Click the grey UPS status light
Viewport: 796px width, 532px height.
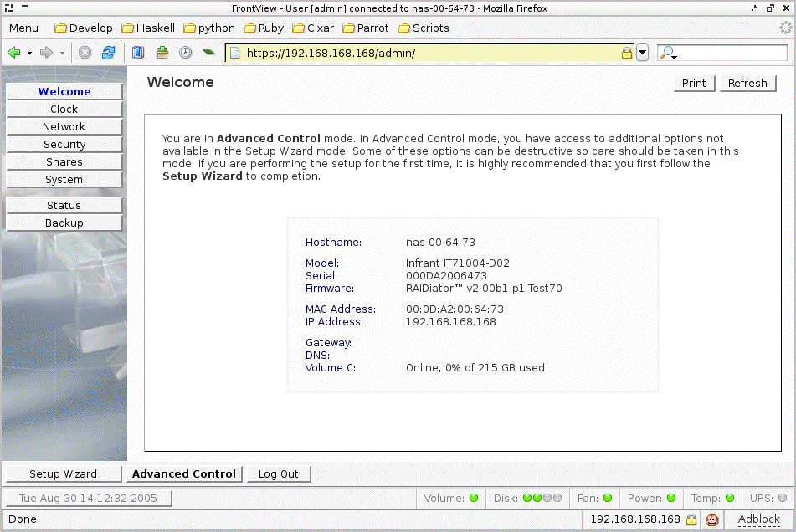pyautogui.click(x=783, y=498)
